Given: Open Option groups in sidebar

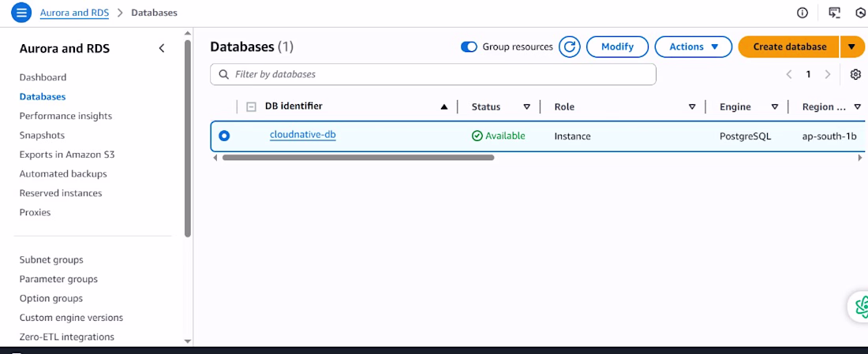Looking at the screenshot, I should click(51, 299).
